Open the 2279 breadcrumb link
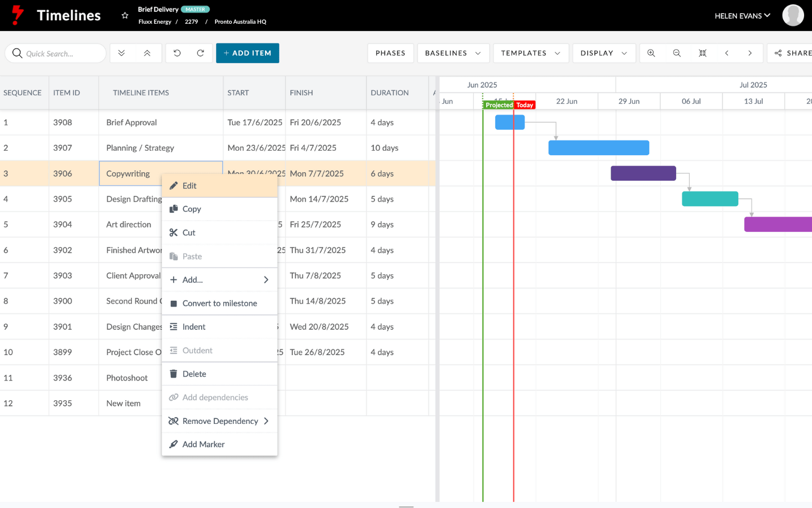The height and width of the screenshot is (508, 812). (x=191, y=22)
